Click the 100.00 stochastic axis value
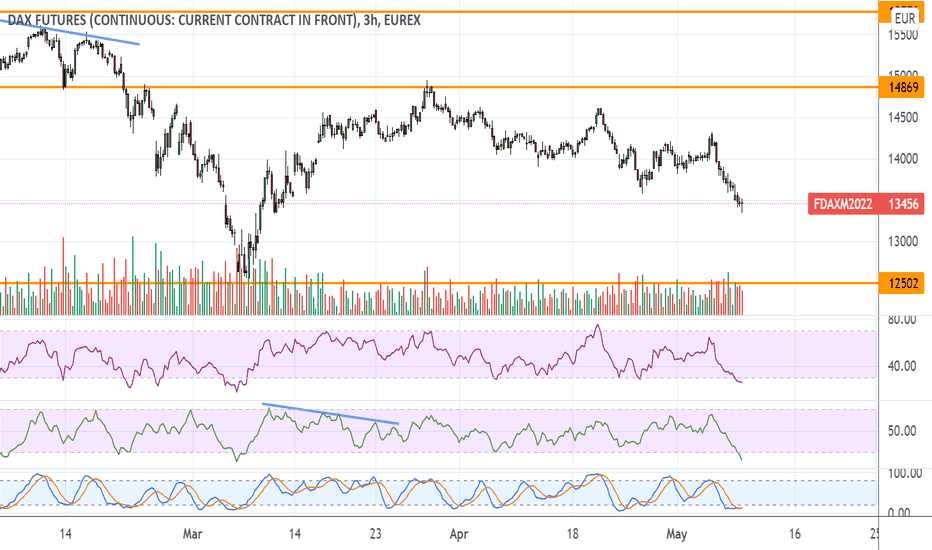This screenshot has height=550, width=932. click(905, 474)
